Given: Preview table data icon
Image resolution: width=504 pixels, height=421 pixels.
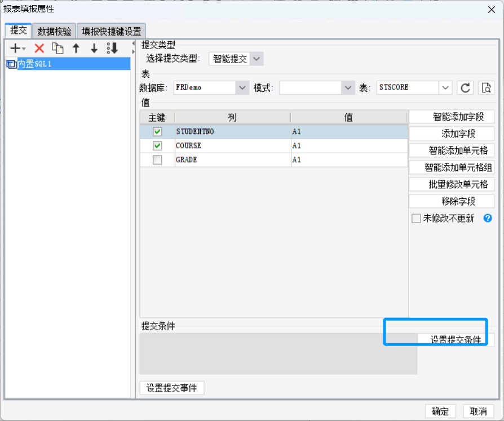Looking at the screenshot, I should [x=486, y=88].
